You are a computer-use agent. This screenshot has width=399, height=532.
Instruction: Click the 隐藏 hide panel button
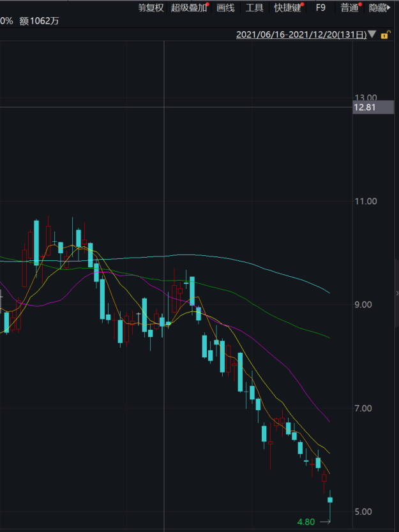[x=379, y=8]
